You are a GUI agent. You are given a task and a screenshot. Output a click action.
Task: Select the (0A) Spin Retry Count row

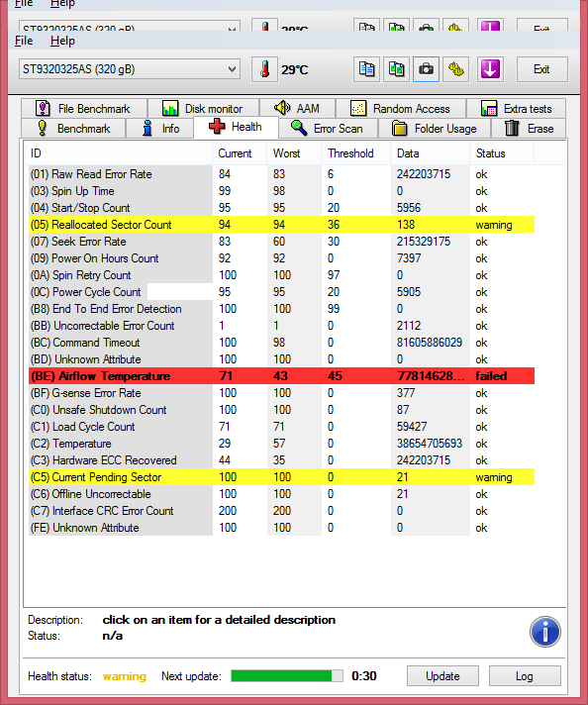point(282,275)
